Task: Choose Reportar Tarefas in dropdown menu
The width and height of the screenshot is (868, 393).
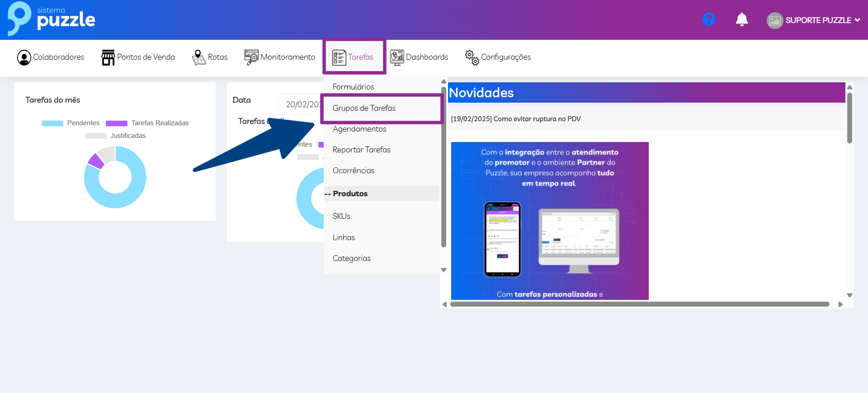Action: (361, 150)
